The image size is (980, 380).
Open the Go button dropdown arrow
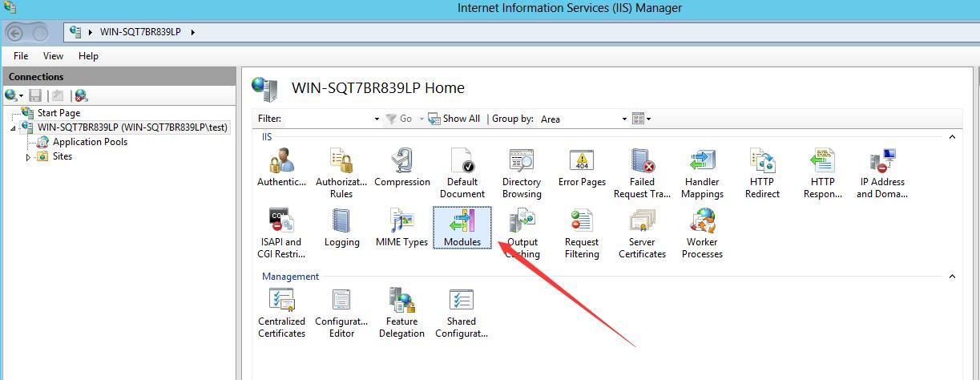[421, 119]
